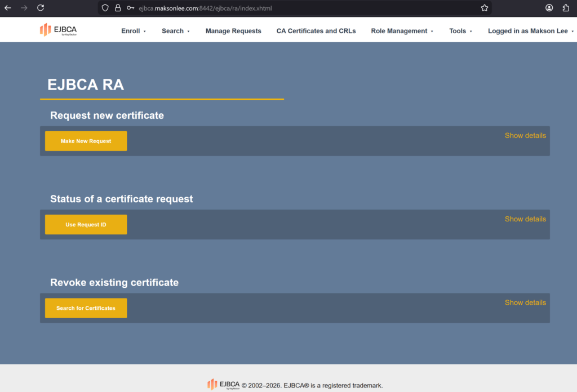Open the Logged in as Makson Lee menu

[531, 31]
